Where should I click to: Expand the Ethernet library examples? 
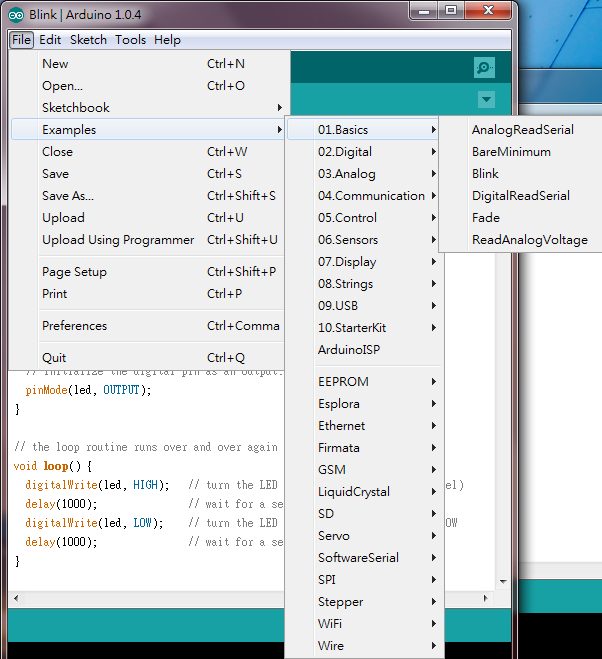(x=363, y=426)
